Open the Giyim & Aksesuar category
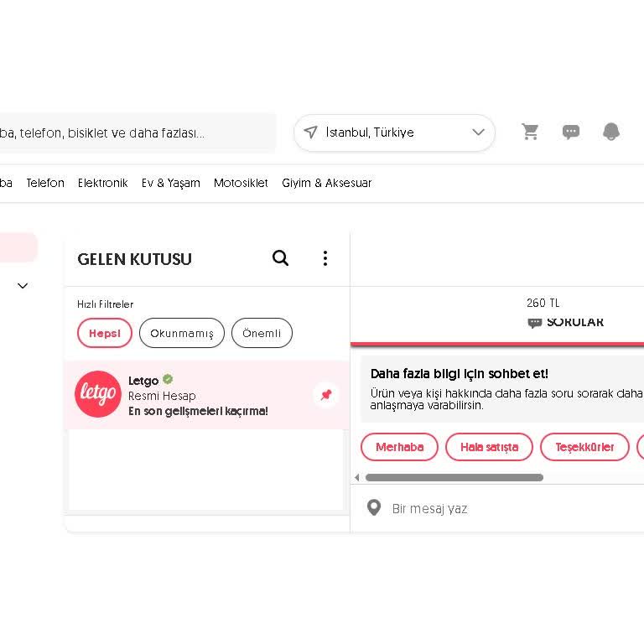This screenshot has width=644, height=644. 326,183
